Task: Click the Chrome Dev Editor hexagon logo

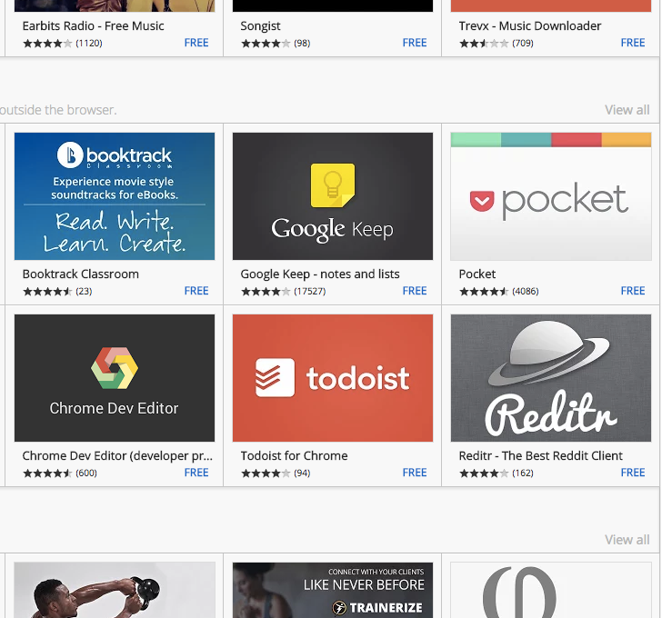Action: pyautogui.click(x=115, y=368)
